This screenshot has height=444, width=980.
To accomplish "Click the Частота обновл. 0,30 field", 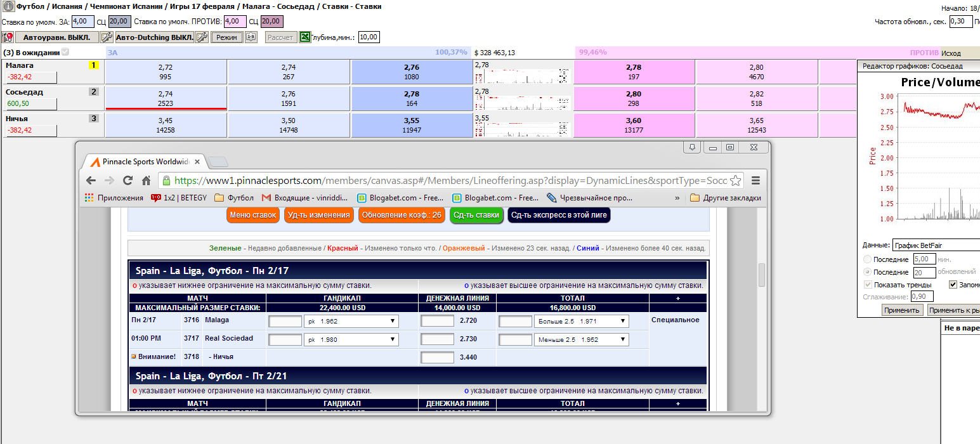I will (961, 21).
